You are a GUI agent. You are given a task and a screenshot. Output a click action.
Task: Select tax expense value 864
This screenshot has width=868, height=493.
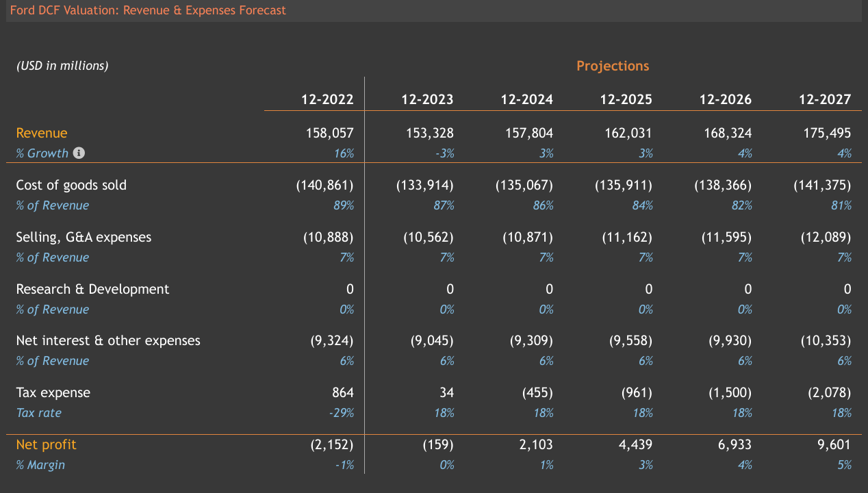coord(343,392)
